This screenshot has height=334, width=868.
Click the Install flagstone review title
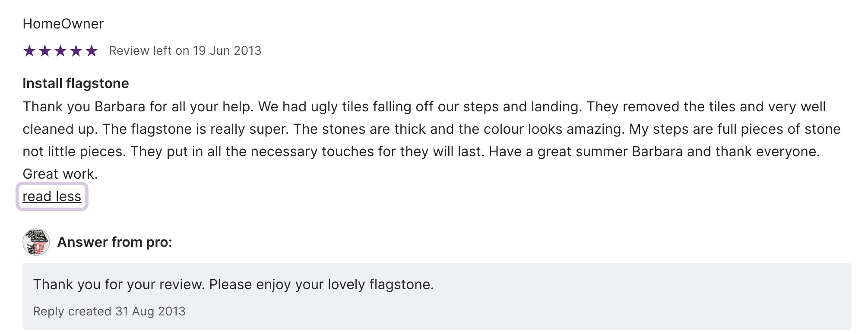76,83
